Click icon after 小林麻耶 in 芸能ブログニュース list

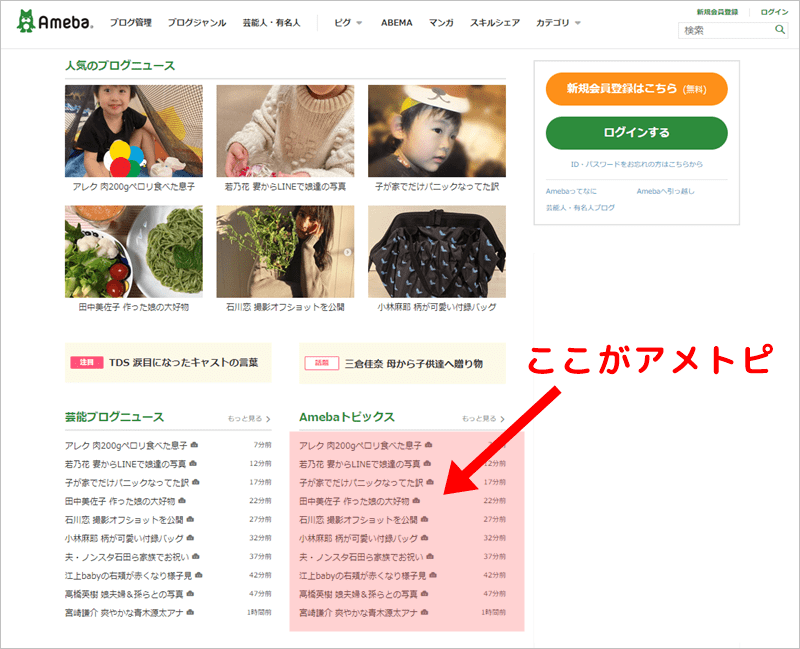pos(190,538)
